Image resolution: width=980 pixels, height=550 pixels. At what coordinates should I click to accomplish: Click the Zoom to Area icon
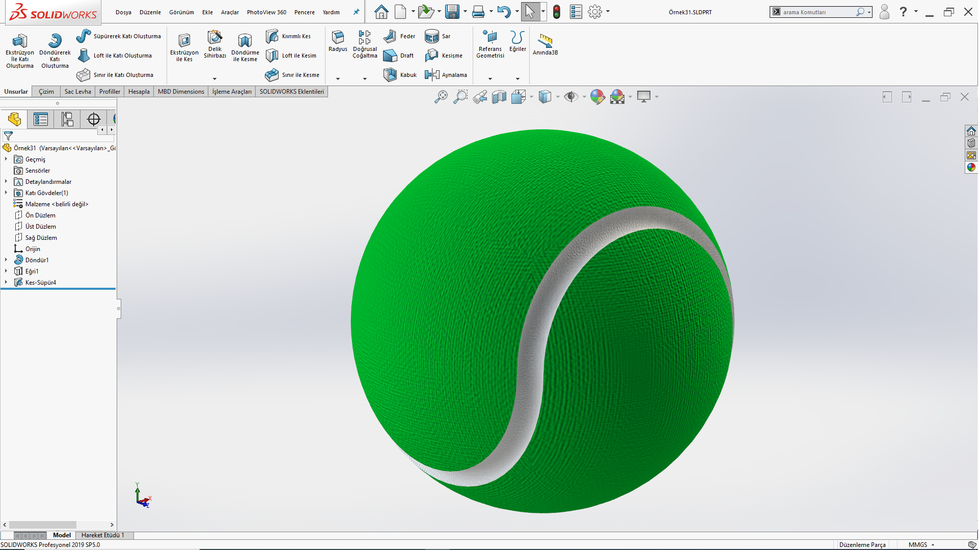click(x=460, y=97)
